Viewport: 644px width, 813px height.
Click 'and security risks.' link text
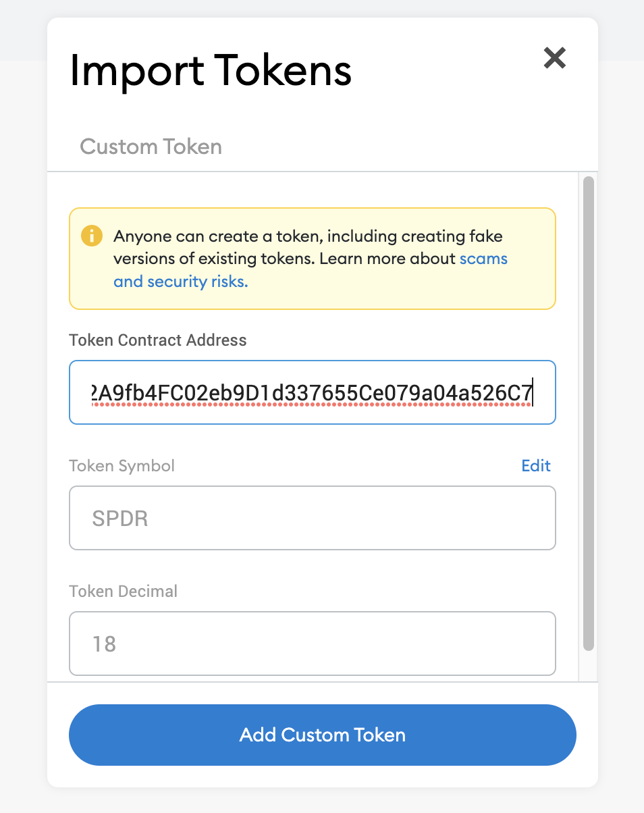point(180,282)
